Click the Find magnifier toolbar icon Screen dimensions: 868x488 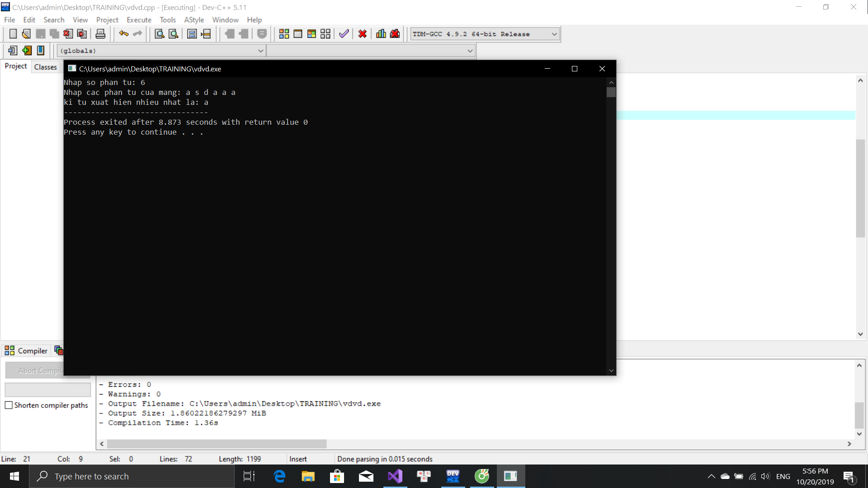pyautogui.click(x=159, y=34)
